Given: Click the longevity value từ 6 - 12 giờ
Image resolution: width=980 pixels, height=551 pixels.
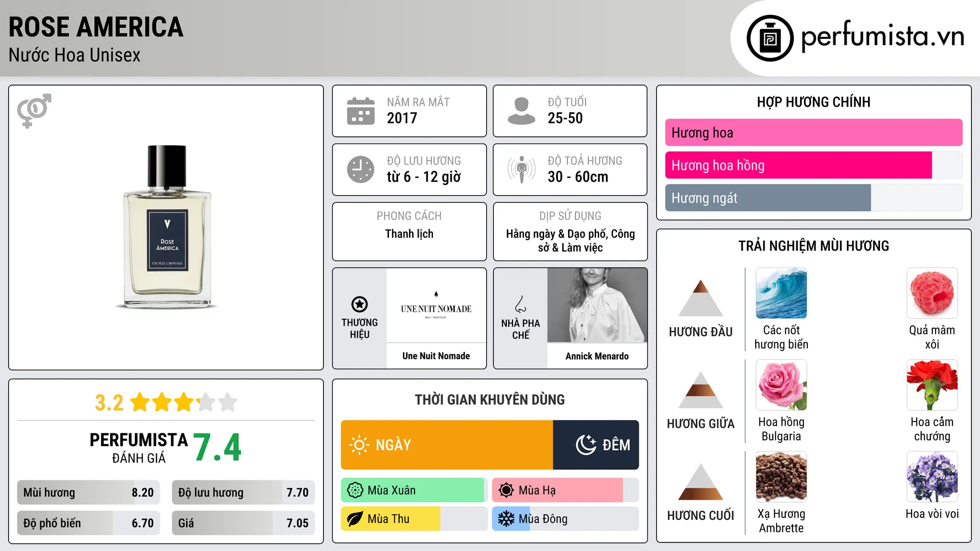Looking at the screenshot, I should pyautogui.click(x=424, y=177).
